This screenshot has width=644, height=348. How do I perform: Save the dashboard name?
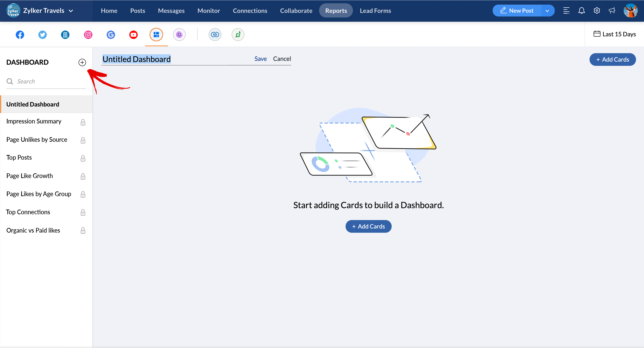click(x=261, y=59)
